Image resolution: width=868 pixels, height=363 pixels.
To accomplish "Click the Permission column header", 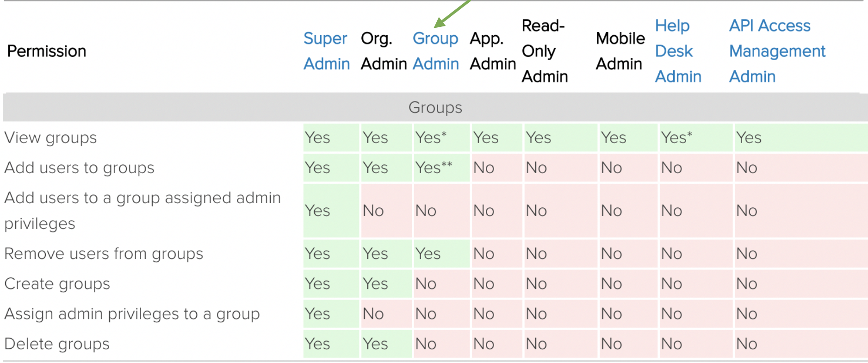I will [47, 51].
